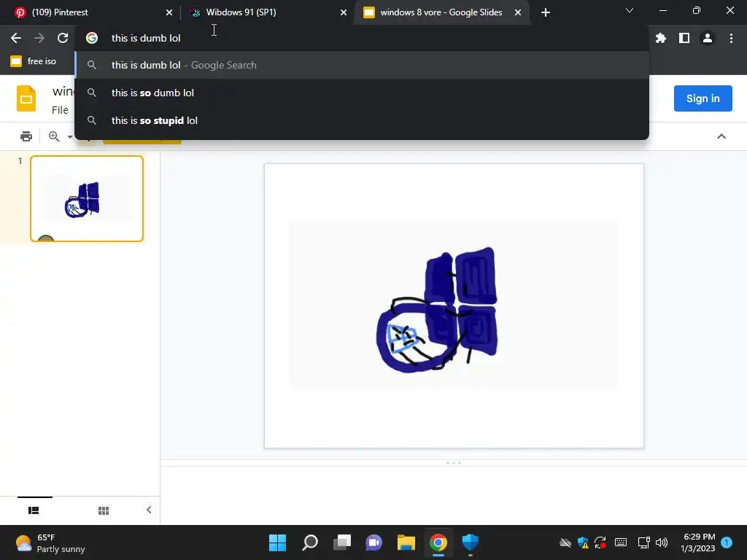
Task: Open taskbar Search
Action: [310, 542]
